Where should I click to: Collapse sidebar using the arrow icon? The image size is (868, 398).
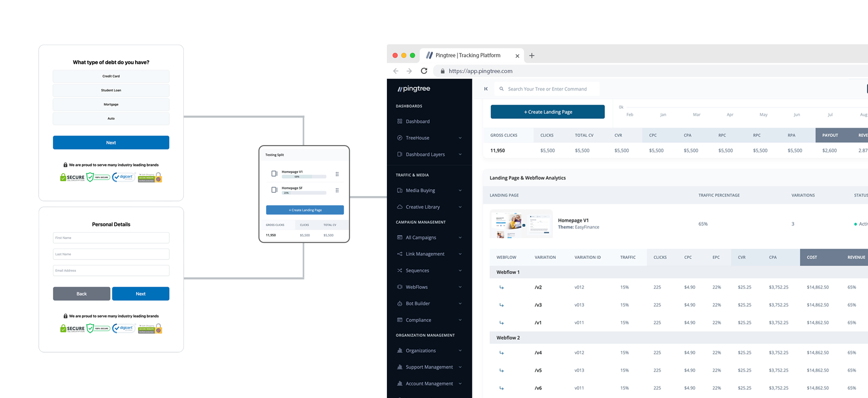click(x=486, y=89)
